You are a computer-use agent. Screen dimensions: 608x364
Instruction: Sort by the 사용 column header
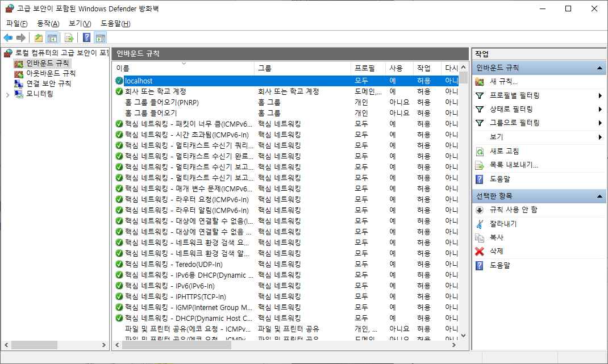click(399, 68)
